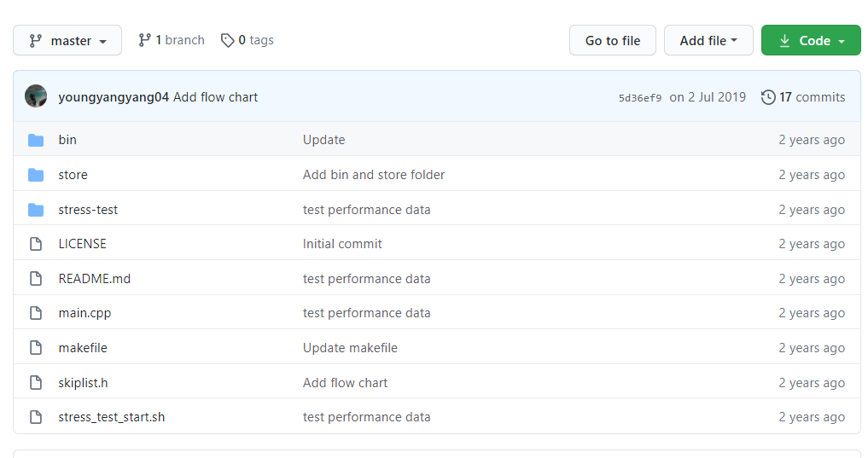
Task: Click the LICENSE file icon
Action: (36, 244)
